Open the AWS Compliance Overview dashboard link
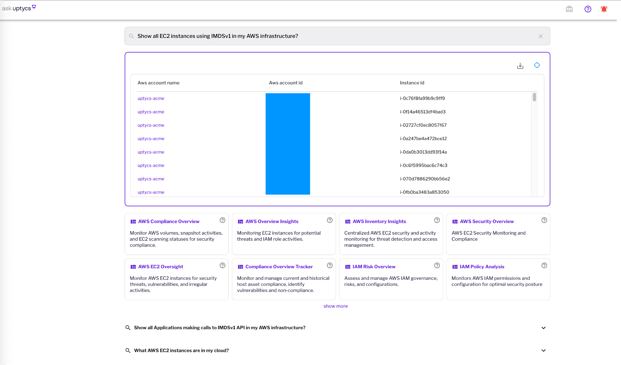Screen dimensions: 621x365 [x=169, y=222]
